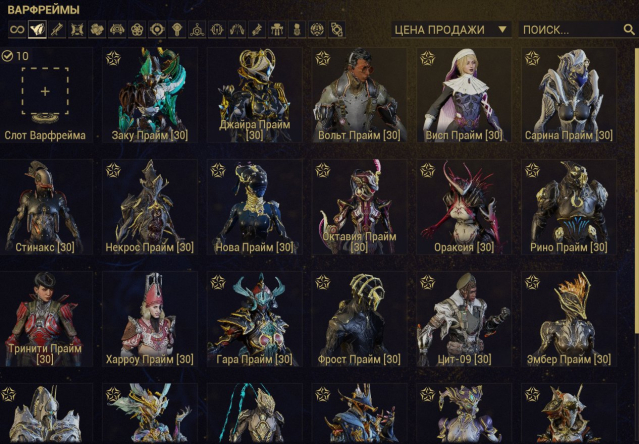
Task: Select the arched wings filter icon
Action: coord(237,30)
